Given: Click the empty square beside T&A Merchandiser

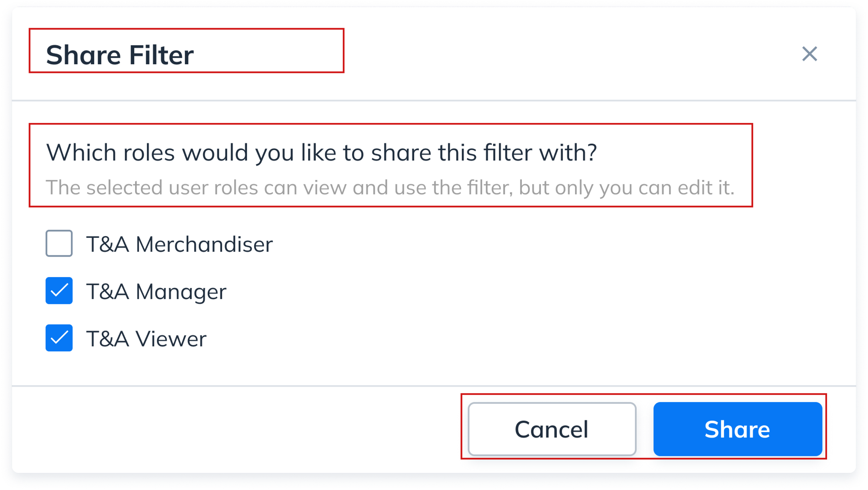Looking at the screenshot, I should [x=59, y=243].
